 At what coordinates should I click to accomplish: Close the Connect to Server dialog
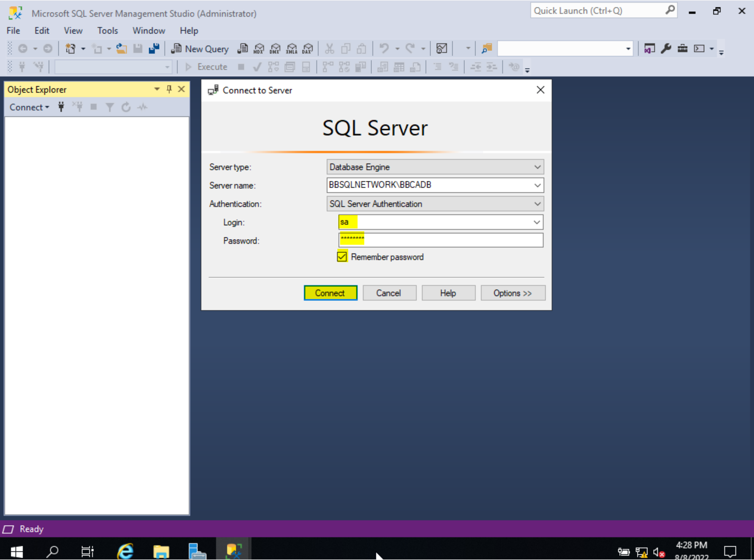coord(540,90)
